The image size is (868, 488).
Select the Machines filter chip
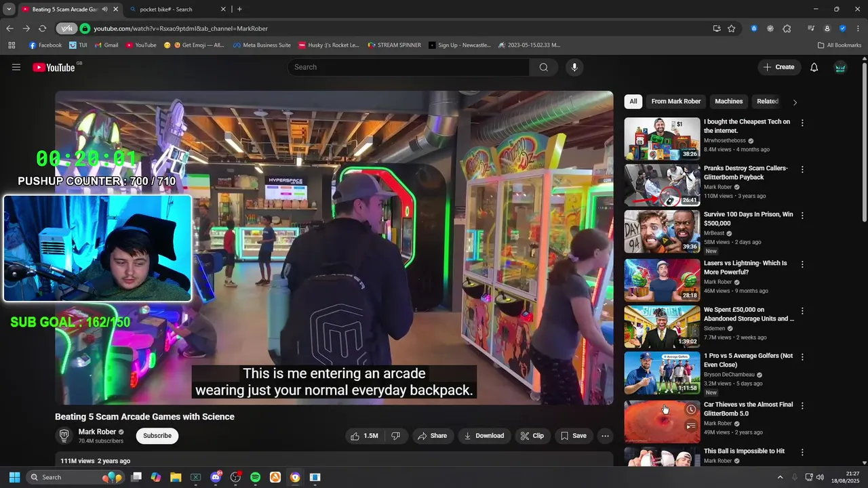pos(729,102)
